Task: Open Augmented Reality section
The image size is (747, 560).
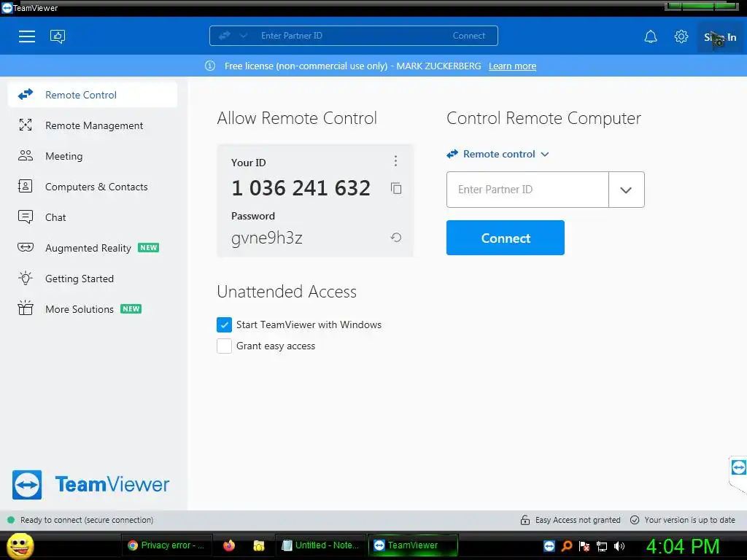Action: click(93, 248)
